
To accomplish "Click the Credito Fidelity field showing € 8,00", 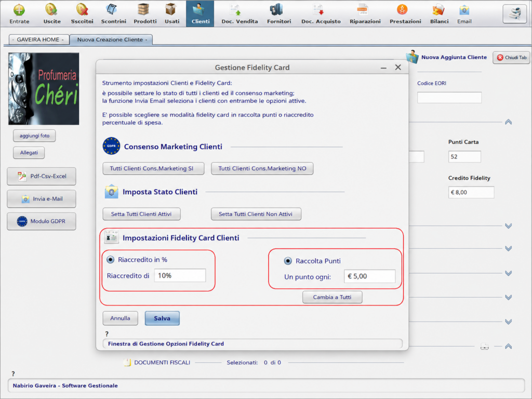I will (471, 192).
